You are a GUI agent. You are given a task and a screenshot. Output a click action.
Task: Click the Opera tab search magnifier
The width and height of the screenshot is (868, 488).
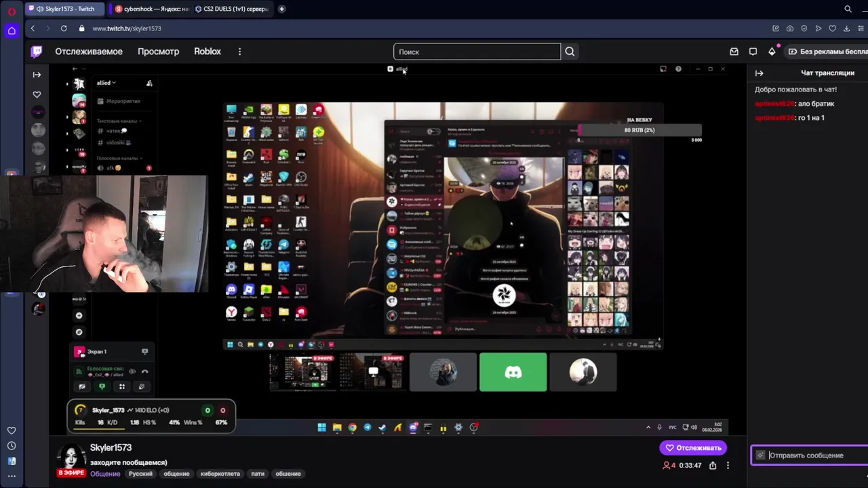click(848, 9)
